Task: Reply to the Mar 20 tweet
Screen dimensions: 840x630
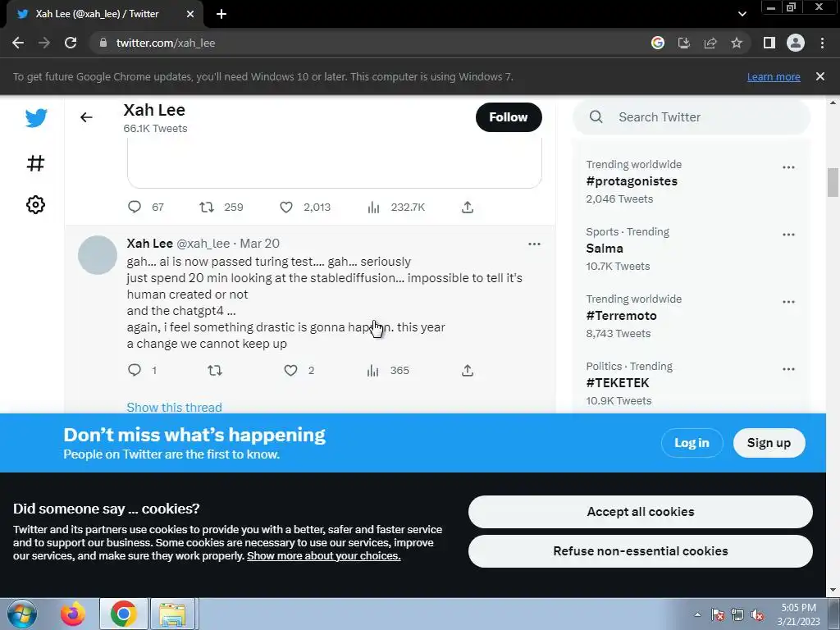Action: tap(135, 370)
